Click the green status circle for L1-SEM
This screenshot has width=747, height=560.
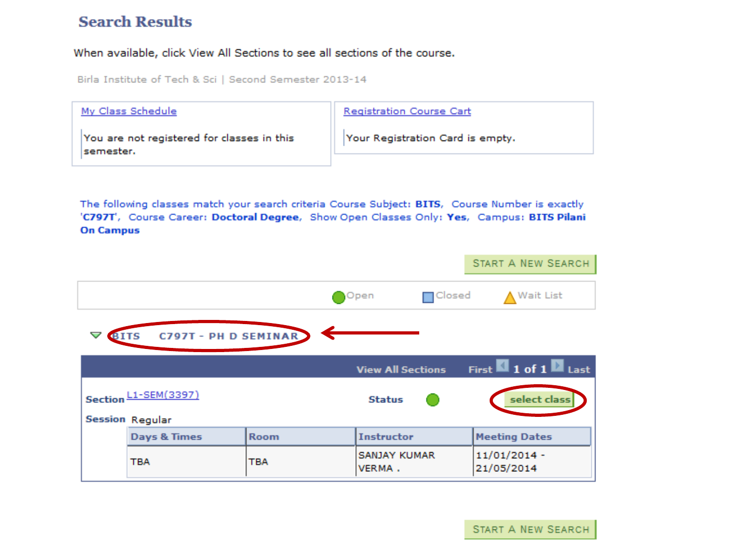tap(433, 400)
